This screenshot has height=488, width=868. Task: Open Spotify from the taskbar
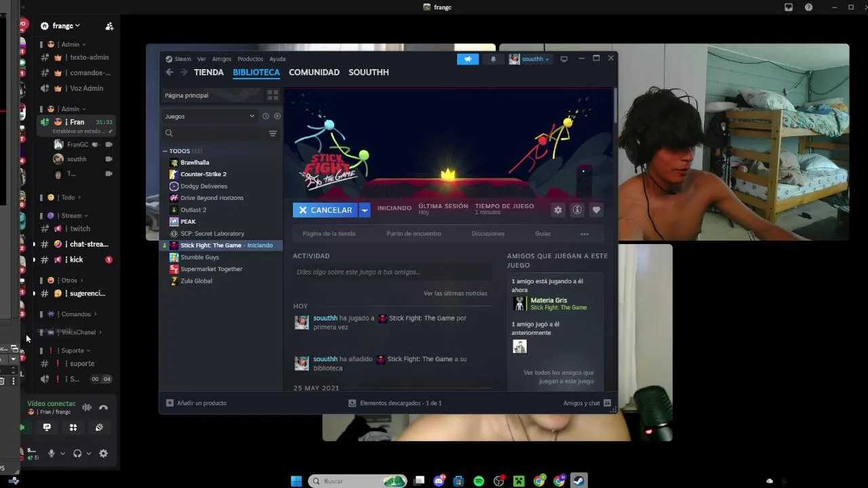click(x=479, y=481)
